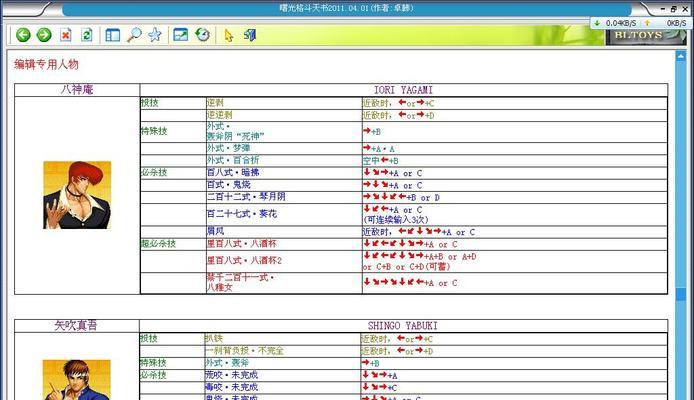
Task: Click the move name 外式·百合折
Action: (x=233, y=160)
